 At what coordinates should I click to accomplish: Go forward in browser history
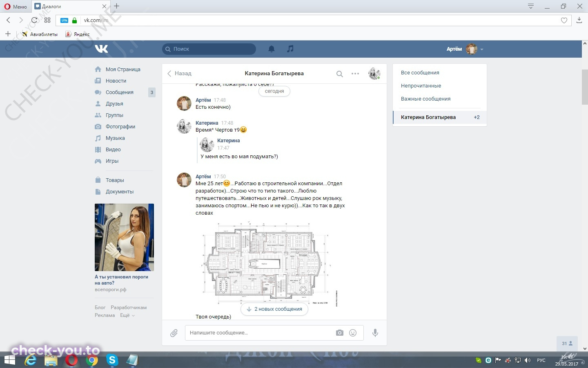[x=21, y=20]
